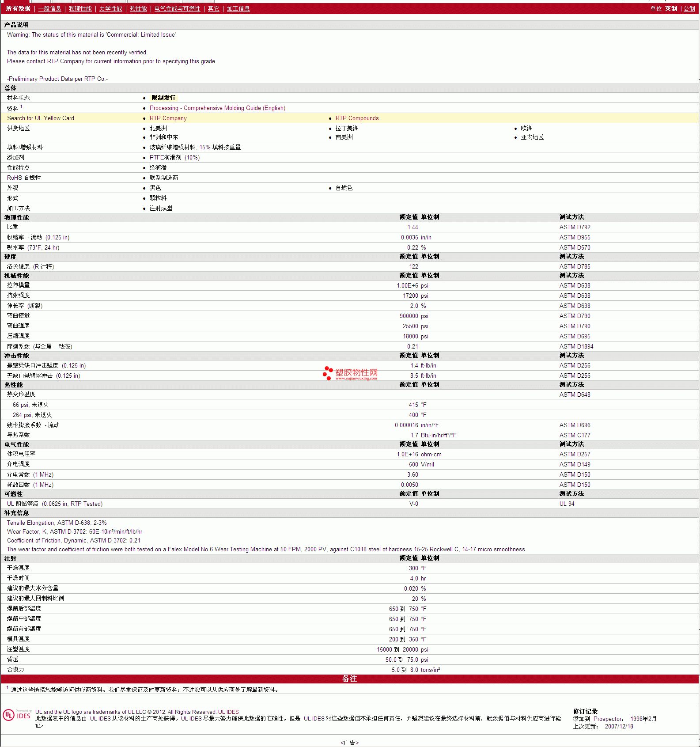This screenshot has height=747, width=700.
Task: Click 合模力 row label
Action: pos(15,669)
